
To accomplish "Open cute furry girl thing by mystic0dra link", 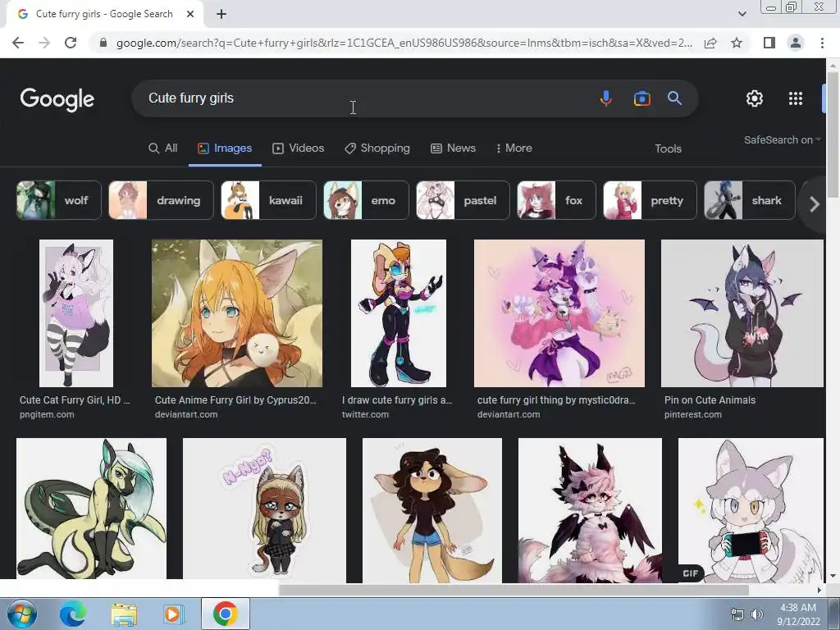I will [x=556, y=400].
